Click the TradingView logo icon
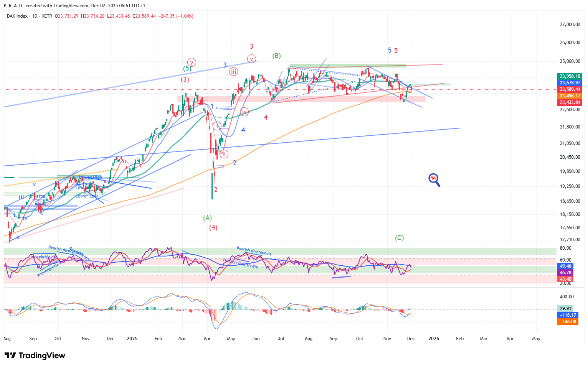Viewport: 588px width, 367px height. [10, 355]
